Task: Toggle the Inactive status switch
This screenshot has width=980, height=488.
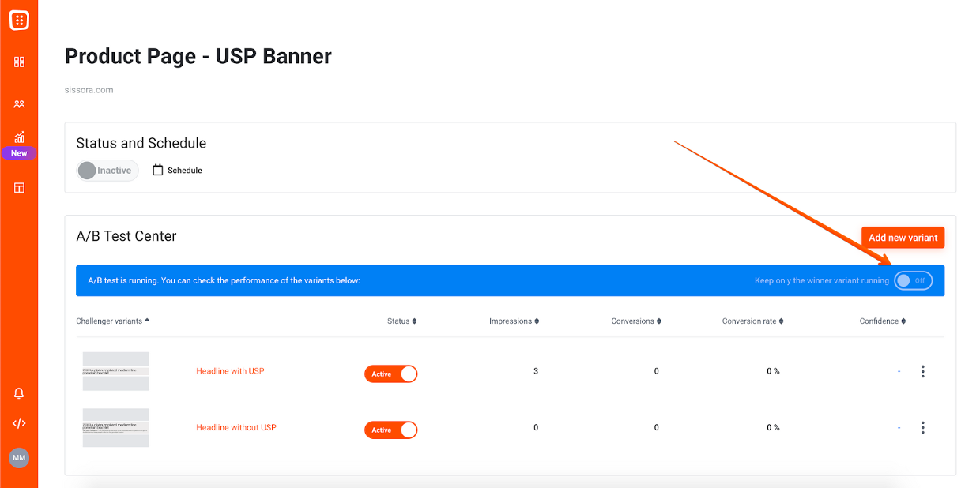Action: (107, 170)
